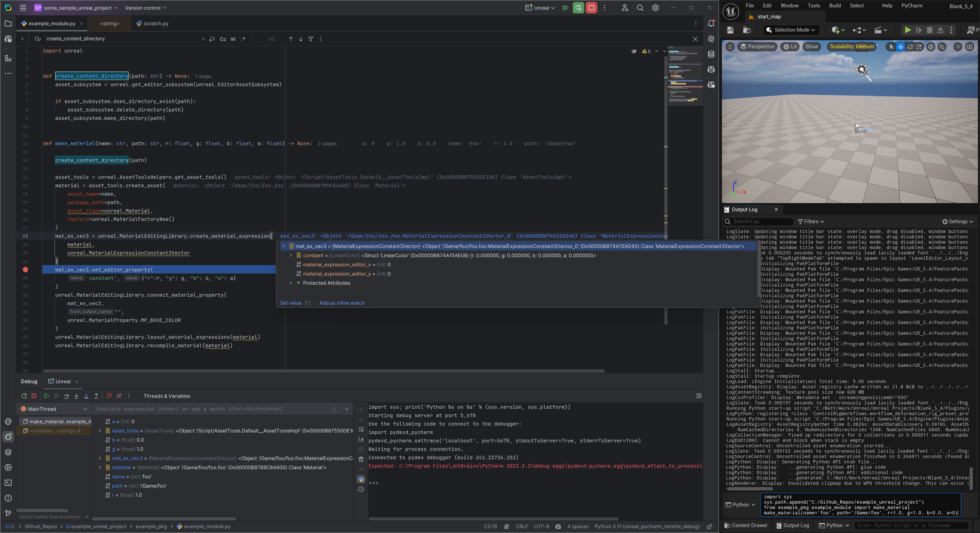Click Save icon in Unreal toolbar
This screenshot has height=533, width=980.
coord(730,30)
